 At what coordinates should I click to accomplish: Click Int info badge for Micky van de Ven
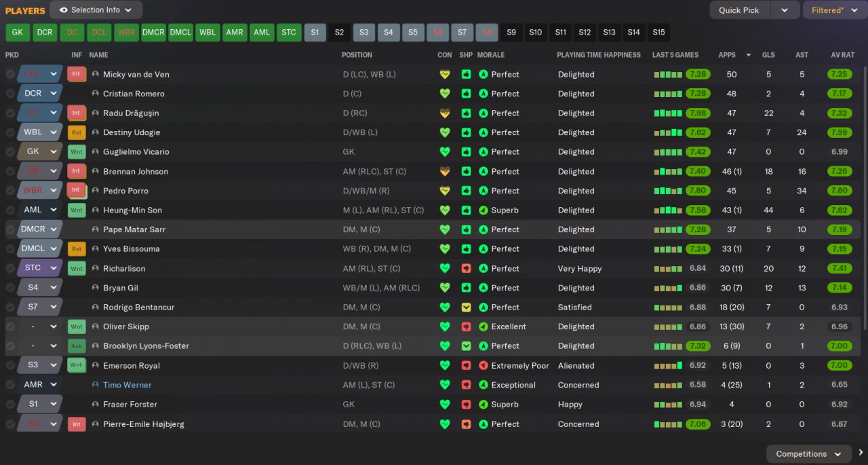(77, 74)
